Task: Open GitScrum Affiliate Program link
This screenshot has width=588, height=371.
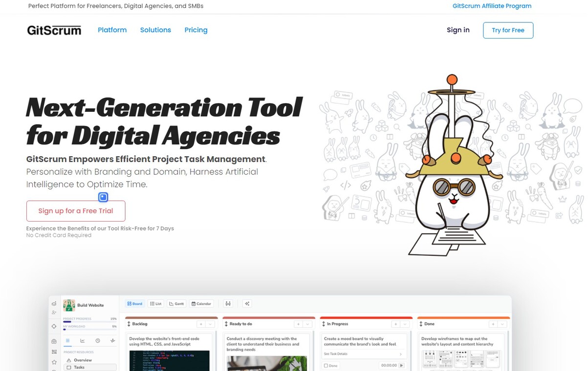Action: (492, 6)
